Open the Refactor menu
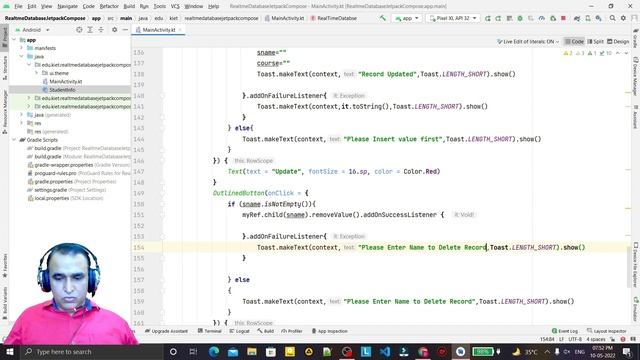Screen dimensions: 640x360 coord(109,6)
